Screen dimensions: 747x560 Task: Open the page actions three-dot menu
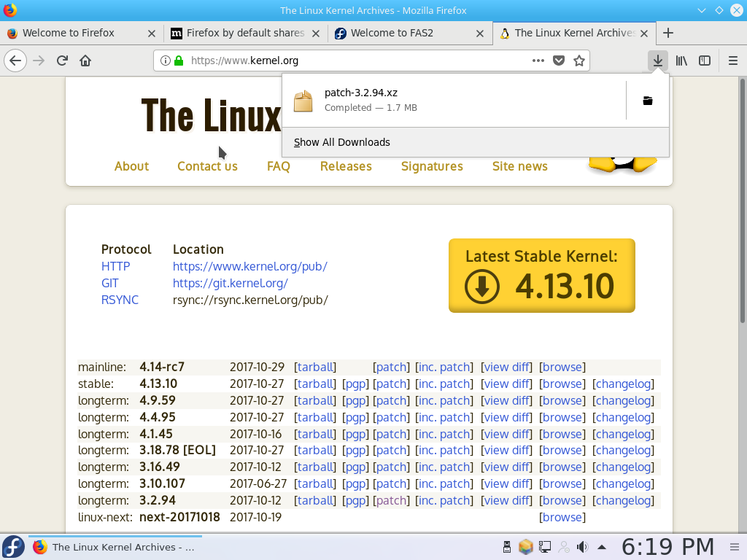click(538, 61)
